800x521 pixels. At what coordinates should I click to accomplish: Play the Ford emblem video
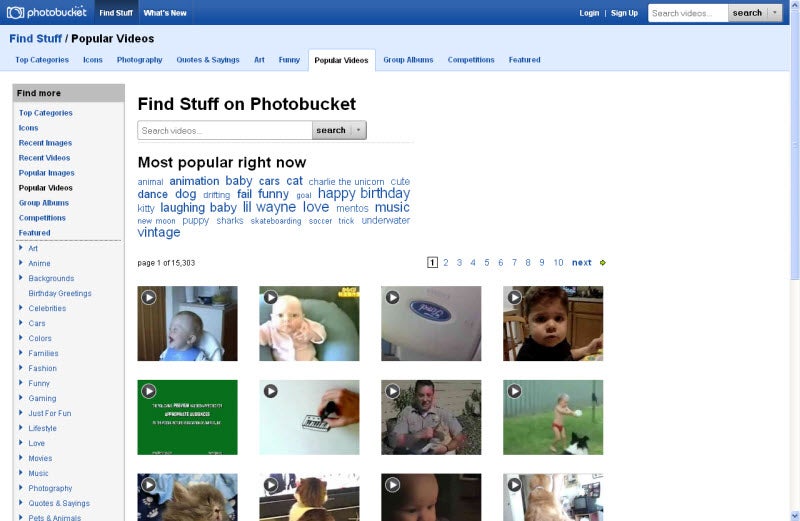click(x=431, y=324)
